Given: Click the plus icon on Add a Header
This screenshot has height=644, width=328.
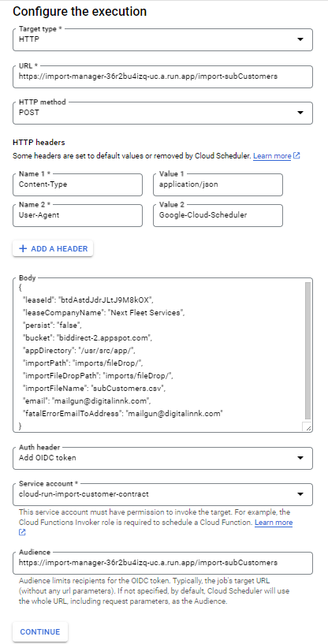Looking at the screenshot, I should [24, 248].
